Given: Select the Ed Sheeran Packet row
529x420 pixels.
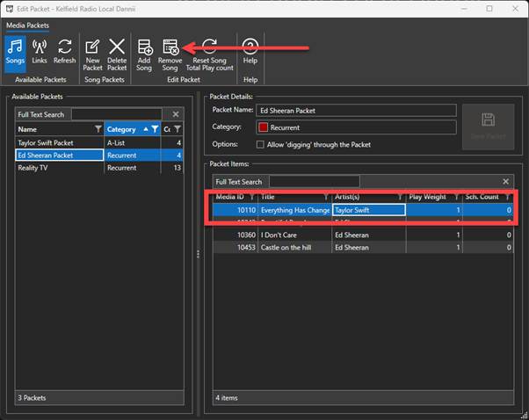Looking at the screenshot, I should click(x=99, y=156).
